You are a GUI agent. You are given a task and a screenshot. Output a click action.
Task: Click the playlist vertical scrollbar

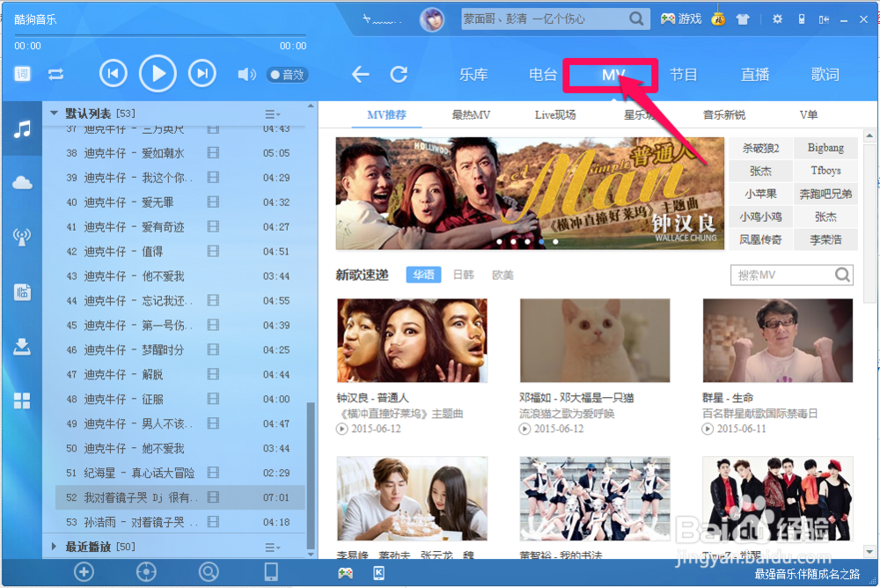[x=311, y=475]
